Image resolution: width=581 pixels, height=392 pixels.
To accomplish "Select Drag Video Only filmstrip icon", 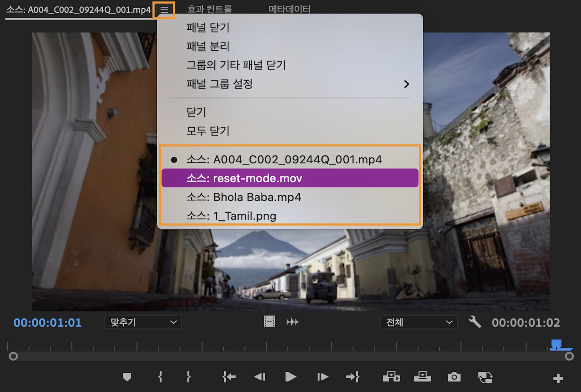I will (x=269, y=321).
